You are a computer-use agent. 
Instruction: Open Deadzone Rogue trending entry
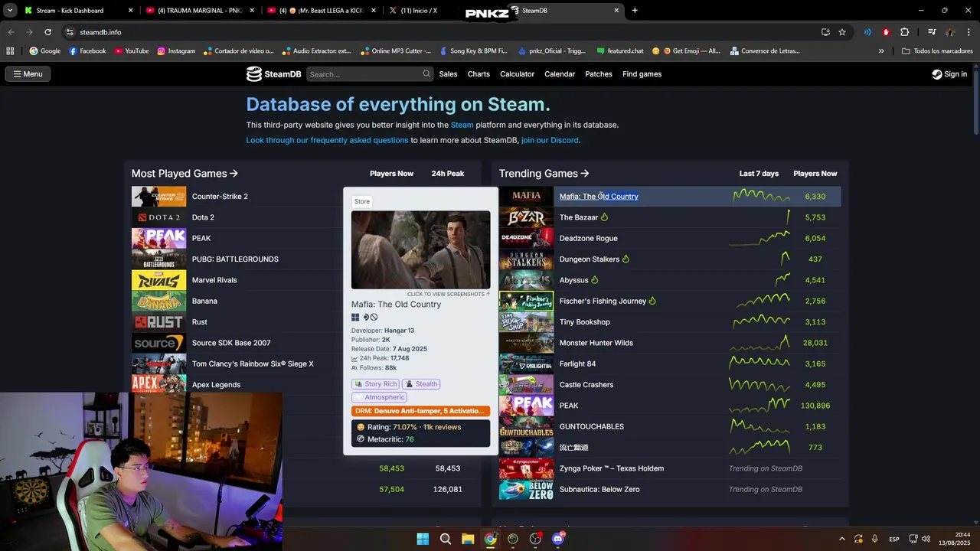(x=588, y=238)
